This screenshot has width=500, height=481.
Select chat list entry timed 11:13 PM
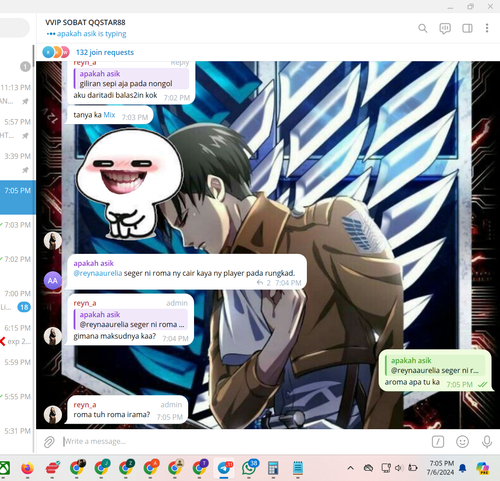pos(17,94)
